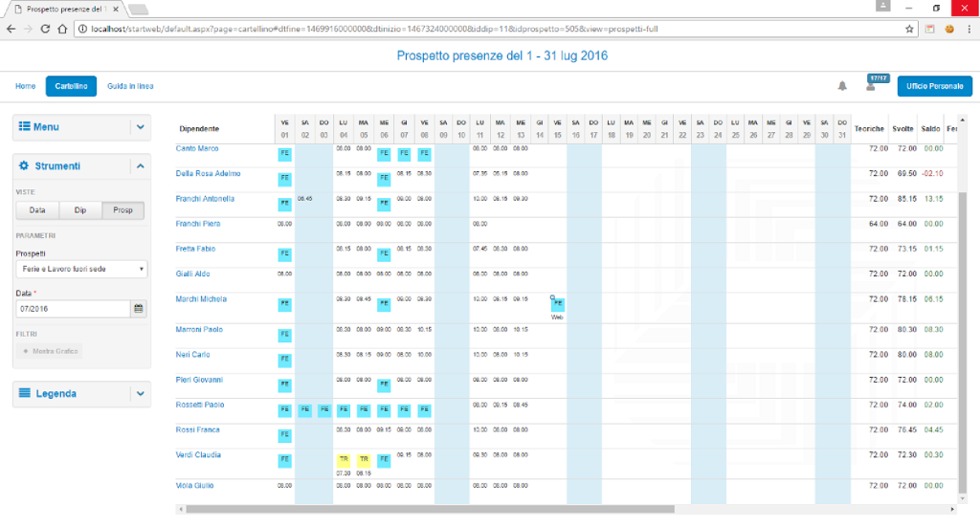The height and width of the screenshot is (526, 980).
Task: Open the Prospetti dropdown list
Action: pos(81,270)
